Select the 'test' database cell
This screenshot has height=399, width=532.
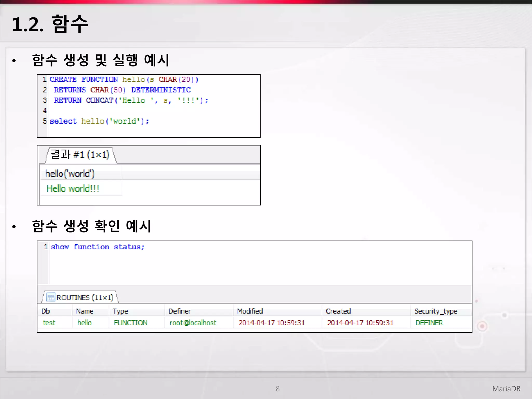pyautogui.click(x=55, y=323)
